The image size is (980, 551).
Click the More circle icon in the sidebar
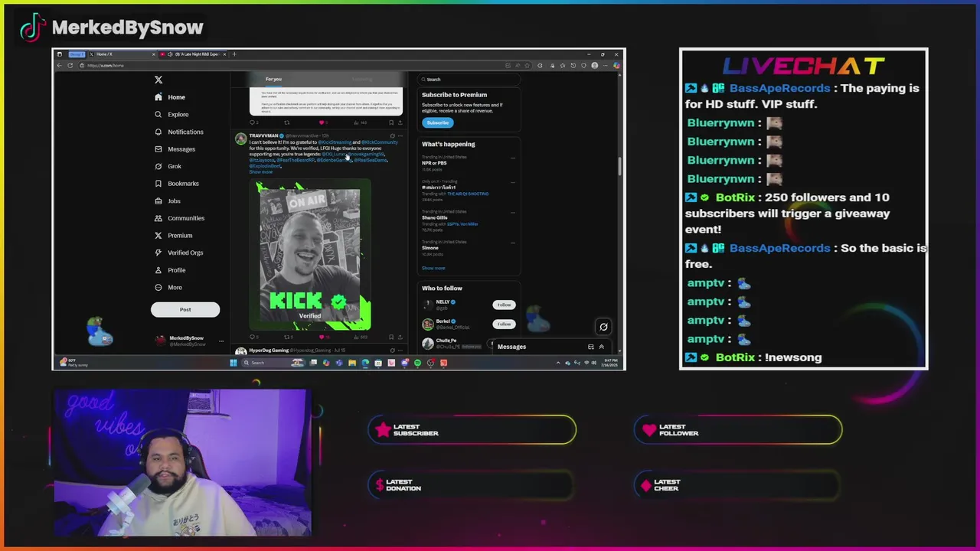pyautogui.click(x=158, y=287)
